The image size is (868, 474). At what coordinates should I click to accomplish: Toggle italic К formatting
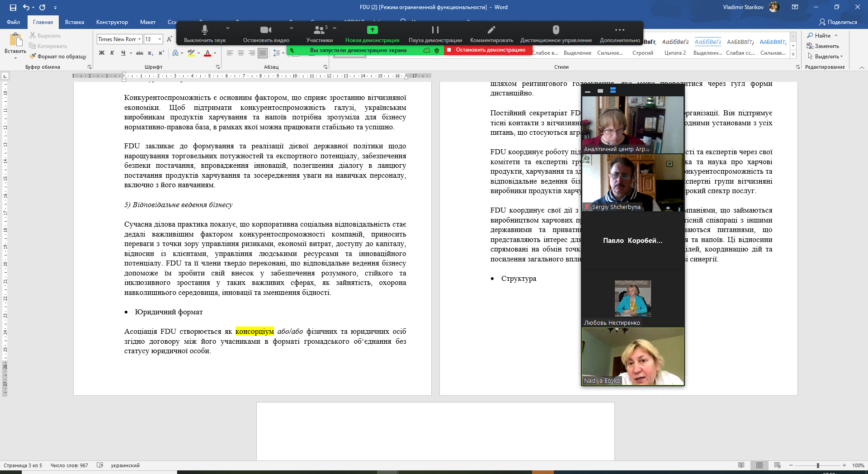click(112, 53)
